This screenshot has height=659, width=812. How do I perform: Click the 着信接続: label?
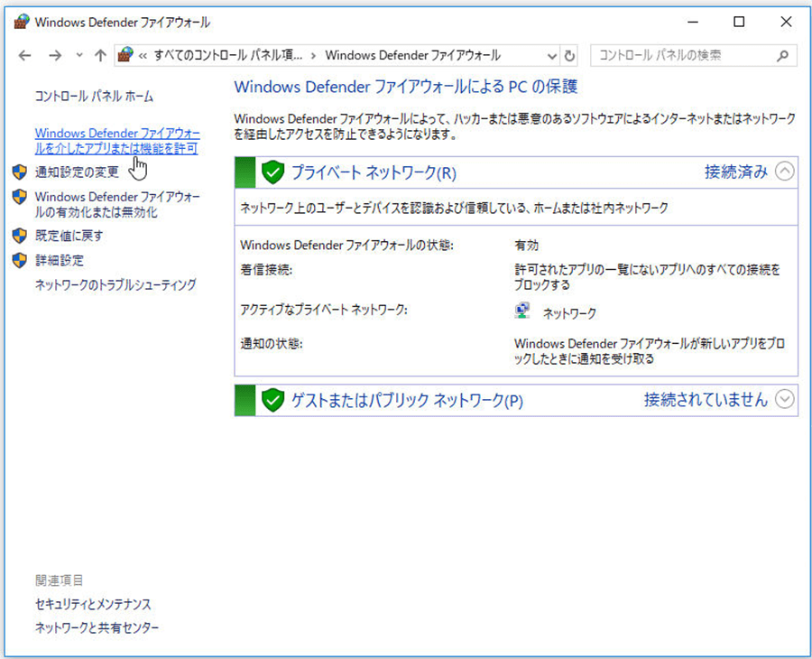(266, 270)
